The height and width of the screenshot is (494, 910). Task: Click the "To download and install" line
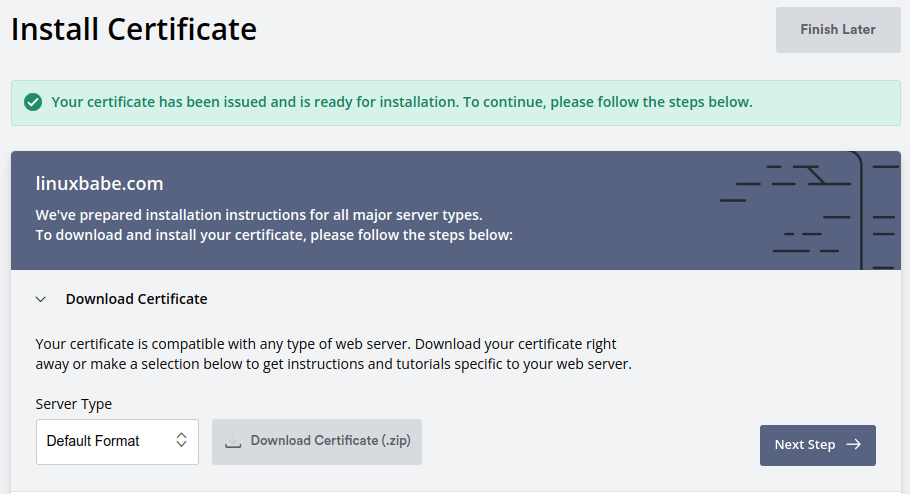coord(273,236)
